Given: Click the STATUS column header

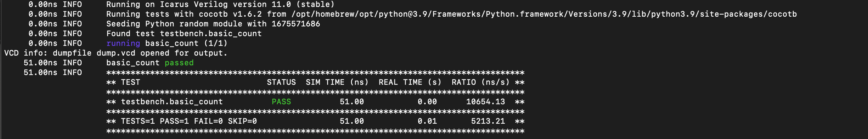Looking at the screenshot, I should [281, 82].
